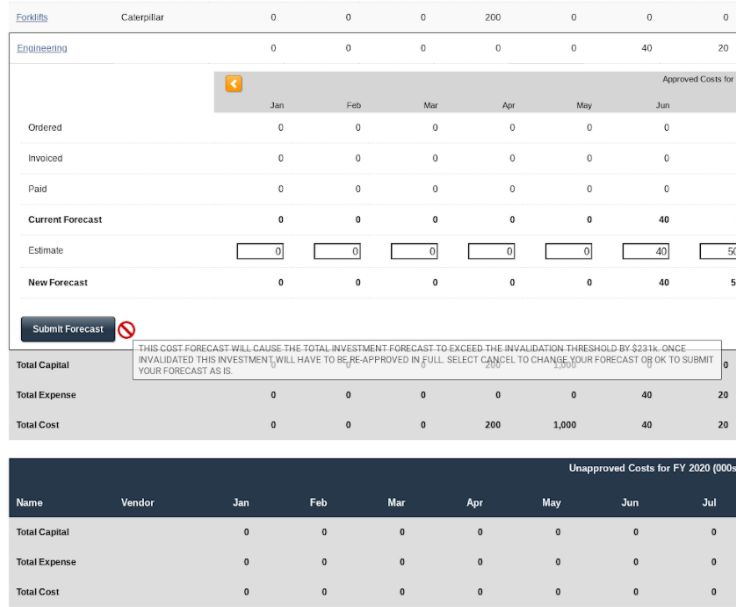Click the Total Capital label in approved totals
The height and width of the screenshot is (607, 736).
click(43, 365)
